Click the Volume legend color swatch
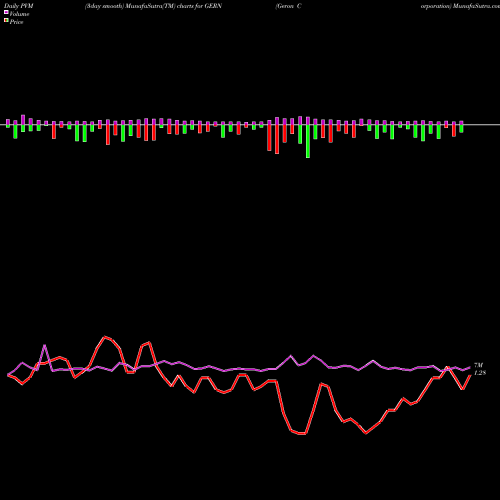The height and width of the screenshot is (500, 500). (x=6, y=13)
